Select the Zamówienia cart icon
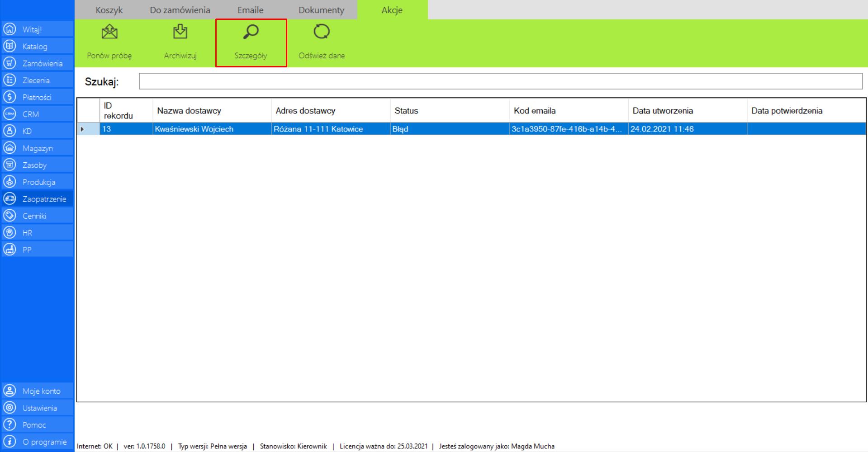 pos(9,63)
